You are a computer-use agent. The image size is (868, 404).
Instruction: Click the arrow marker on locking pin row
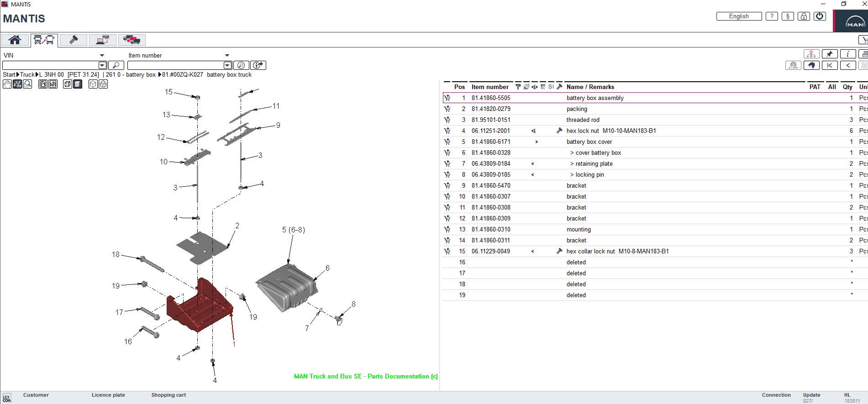(533, 174)
